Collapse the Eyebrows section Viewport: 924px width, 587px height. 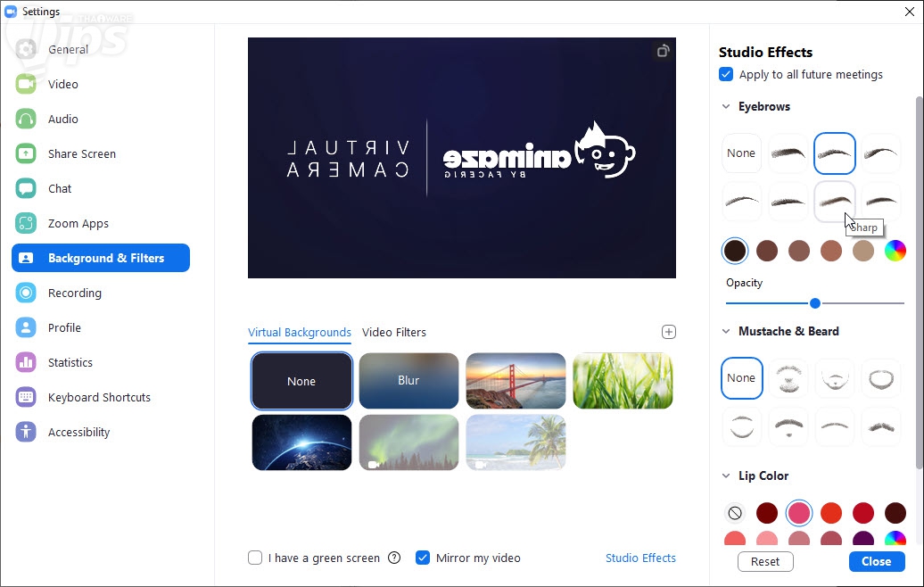726,107
